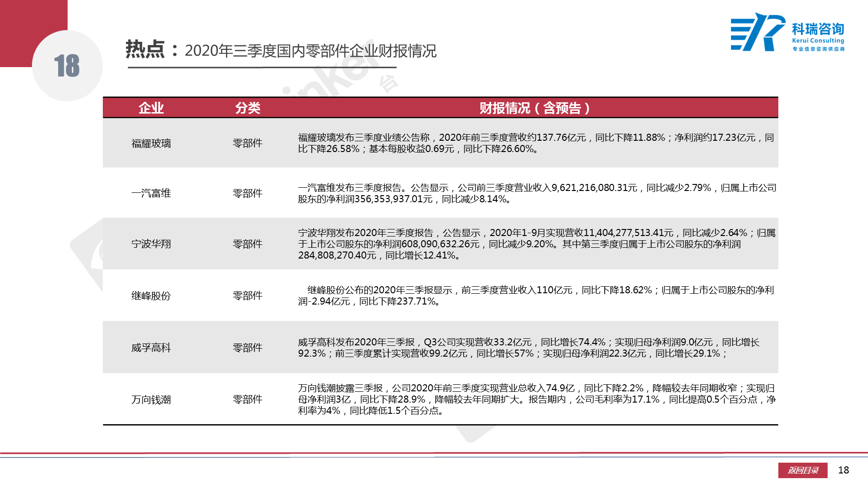868x488 pixels.
Task: Click the 继峰股份 earnings description text
Action: click(x=536, y=296)
